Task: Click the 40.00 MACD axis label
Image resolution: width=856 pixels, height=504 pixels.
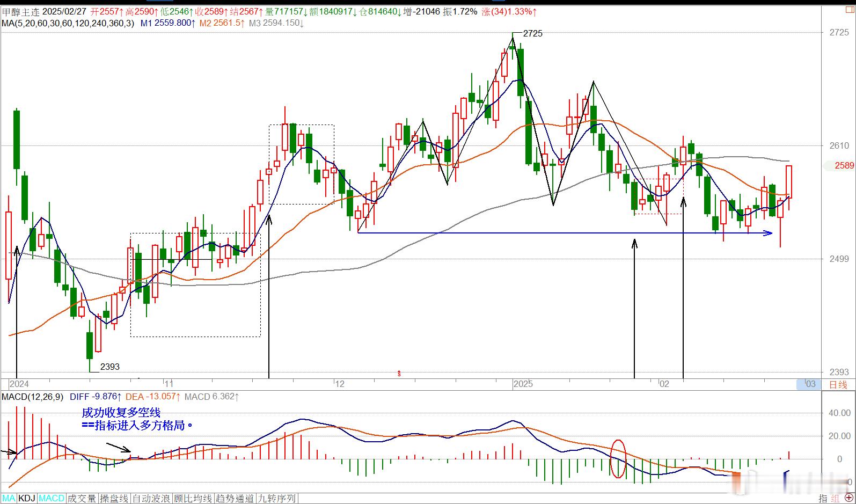Action: click(x=840, y=413)
